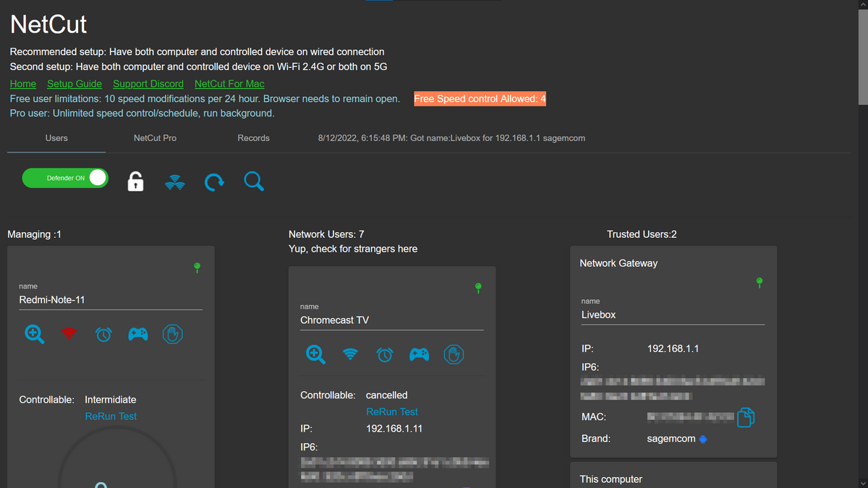Click the blue Wi-Fi icon on the Chromecast TV card
Screen dimensions: 868x488
(x=350, y=354)
